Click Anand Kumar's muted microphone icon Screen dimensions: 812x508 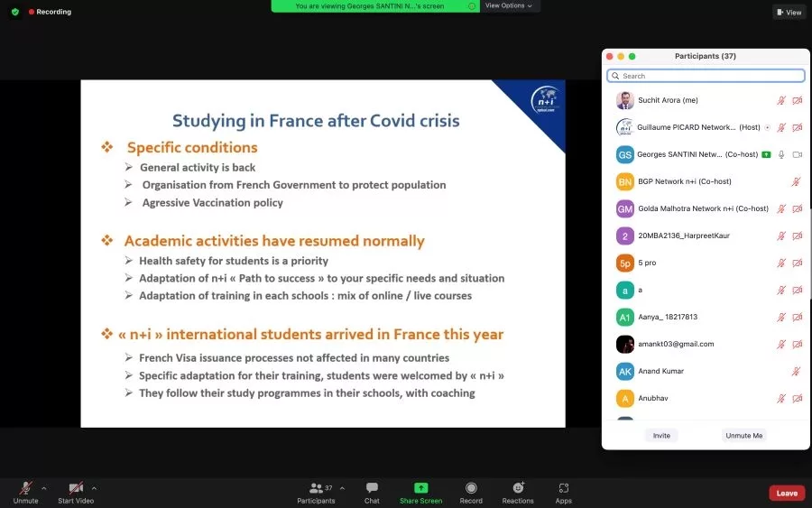coord(796,371)
